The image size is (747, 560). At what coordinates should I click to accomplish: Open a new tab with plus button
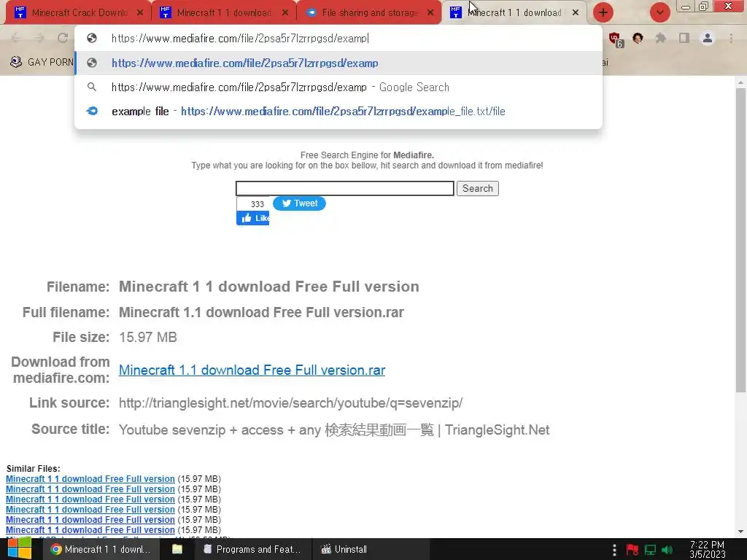click(603, 12)
